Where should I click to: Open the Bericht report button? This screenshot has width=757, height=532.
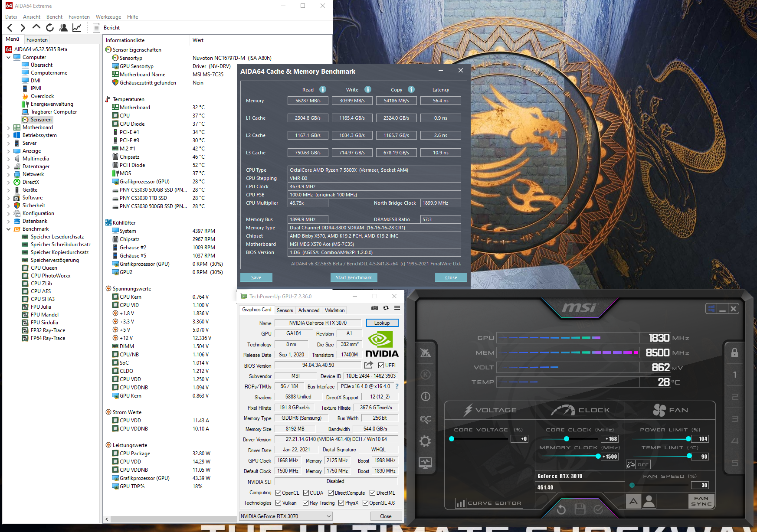(107, 28)
